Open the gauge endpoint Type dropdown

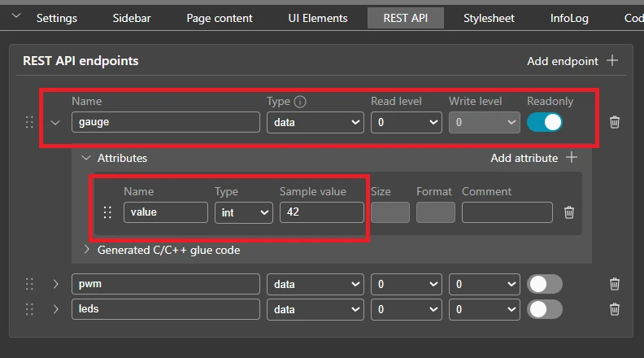pos(315,122)
